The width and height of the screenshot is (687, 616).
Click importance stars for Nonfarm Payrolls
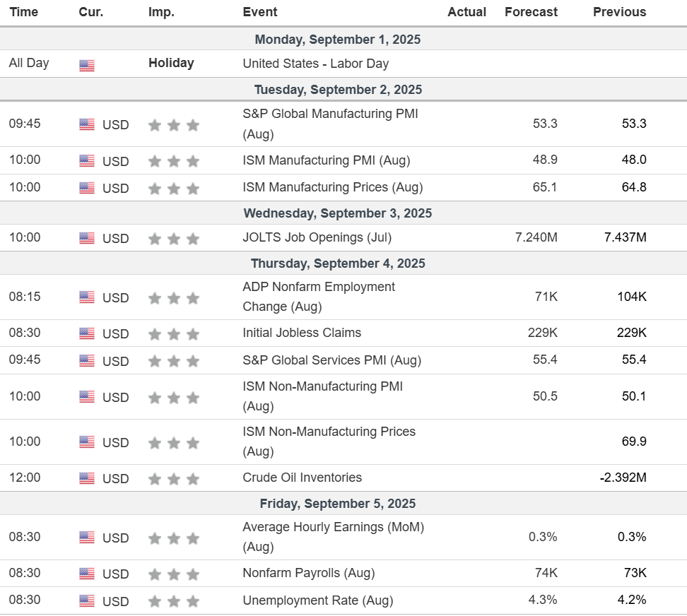tap(174, 574)
